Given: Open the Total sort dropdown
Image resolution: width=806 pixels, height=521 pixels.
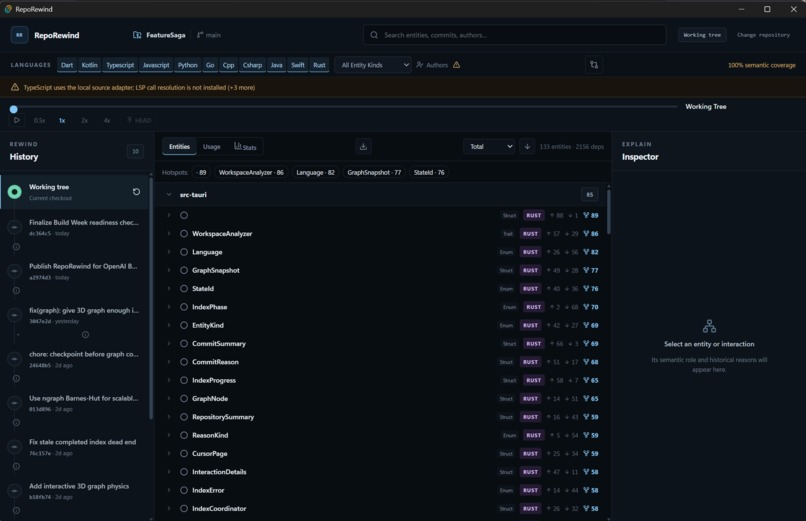Looking at the screenshot, I should (489, 146).
